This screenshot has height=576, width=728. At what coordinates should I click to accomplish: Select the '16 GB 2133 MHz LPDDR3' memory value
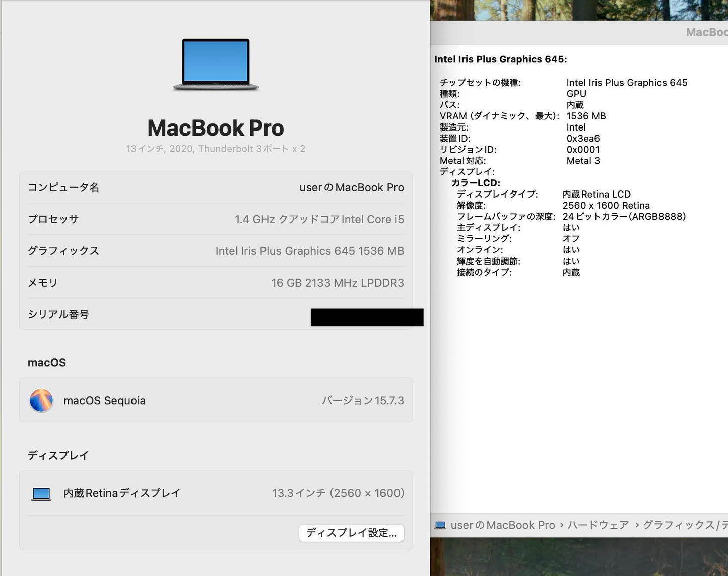pos(338,283)
